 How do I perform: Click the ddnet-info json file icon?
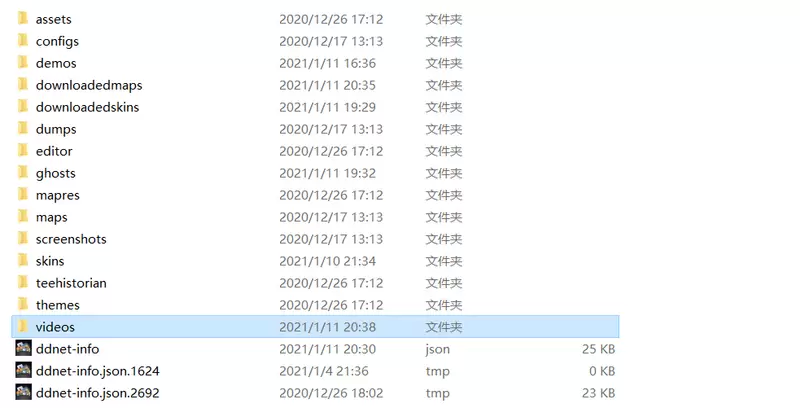pyautogui.click(x=23, y=348)
